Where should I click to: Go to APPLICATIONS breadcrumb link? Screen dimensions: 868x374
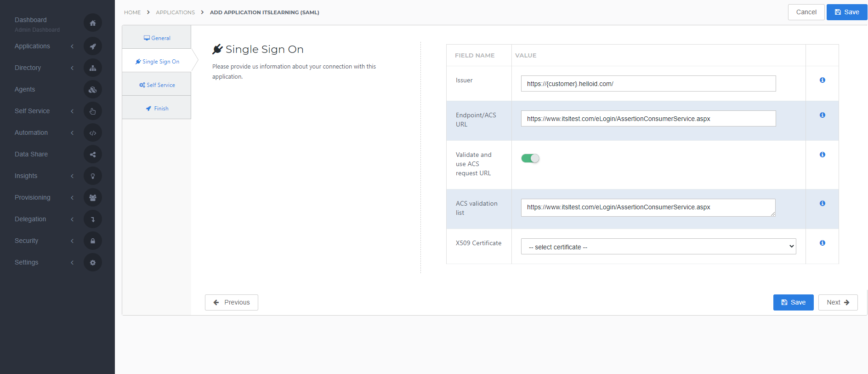(x=176, y=12)
